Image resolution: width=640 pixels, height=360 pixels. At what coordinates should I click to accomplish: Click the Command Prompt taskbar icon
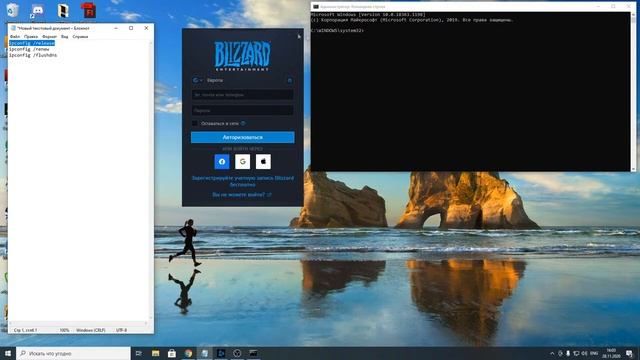pyautogui.click(x=253, y=353)
